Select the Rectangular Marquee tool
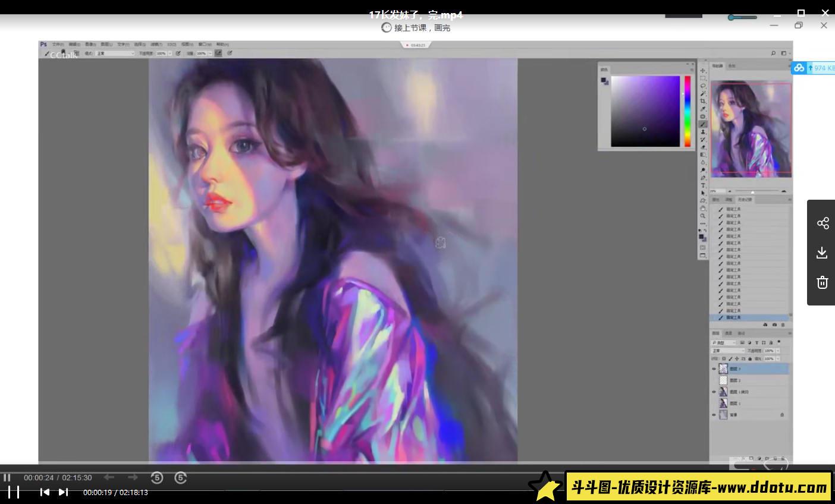Viewport: 835px width, 504px height. [x=703, y=78]
